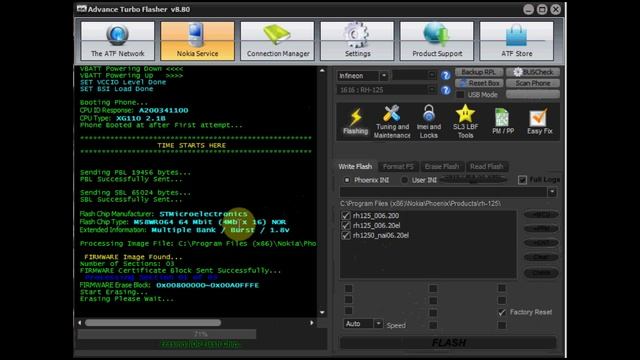Click the rh125_006.200 file name

376,216
